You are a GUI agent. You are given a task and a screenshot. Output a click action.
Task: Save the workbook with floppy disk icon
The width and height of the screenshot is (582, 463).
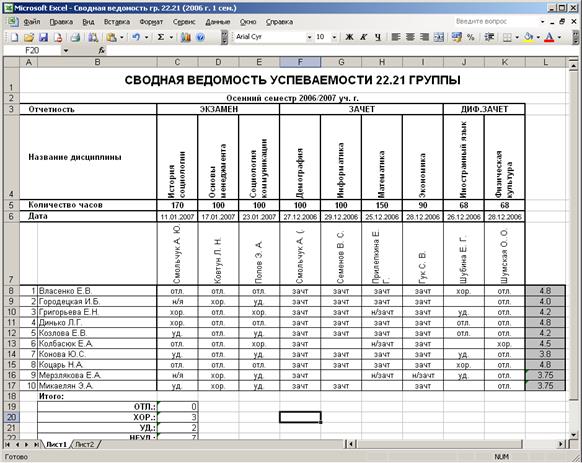(43, 37)
